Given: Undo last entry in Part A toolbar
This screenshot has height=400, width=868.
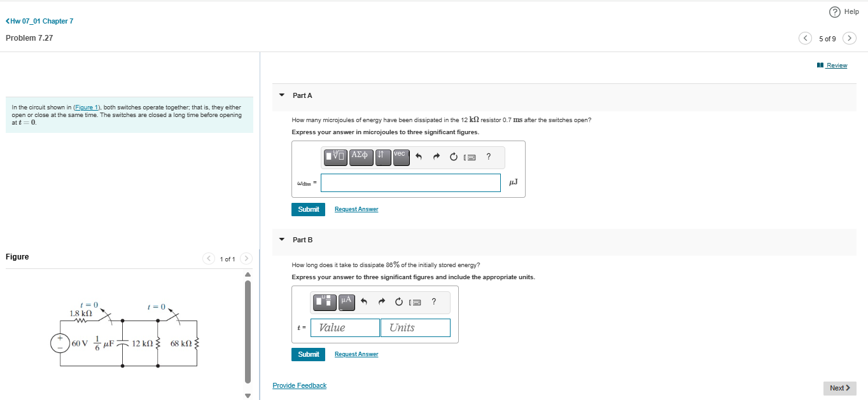Looking at the screenshot, I should tap(419, 157).
